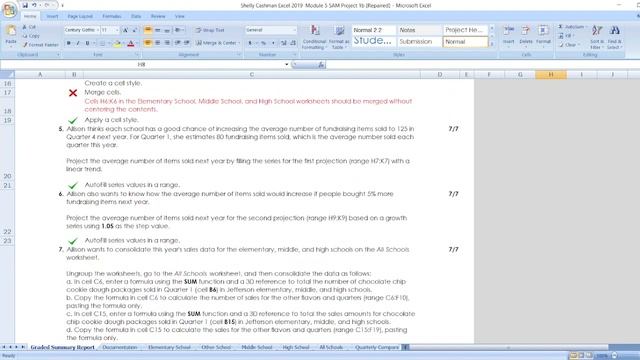This screenshot has width=640, height=360.
Task: Apply the red Font Color
Action: pos(131,43)
